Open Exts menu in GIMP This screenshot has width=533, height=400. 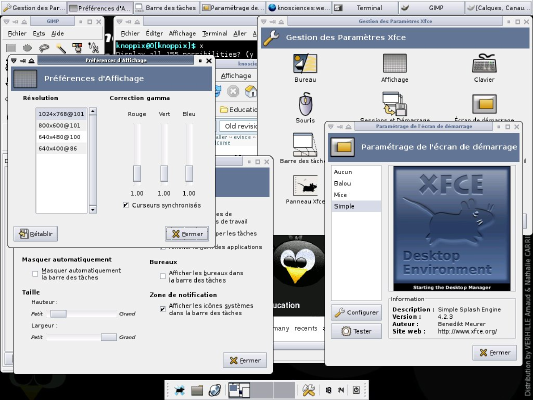39,33
